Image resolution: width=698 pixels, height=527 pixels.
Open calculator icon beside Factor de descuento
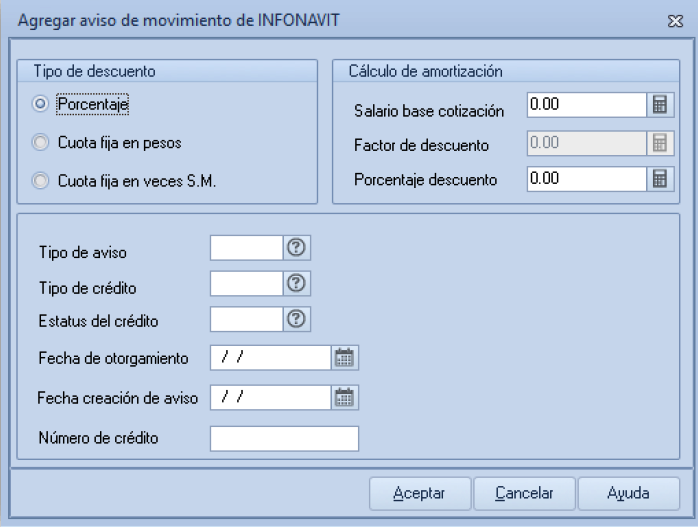coord(660,143)
